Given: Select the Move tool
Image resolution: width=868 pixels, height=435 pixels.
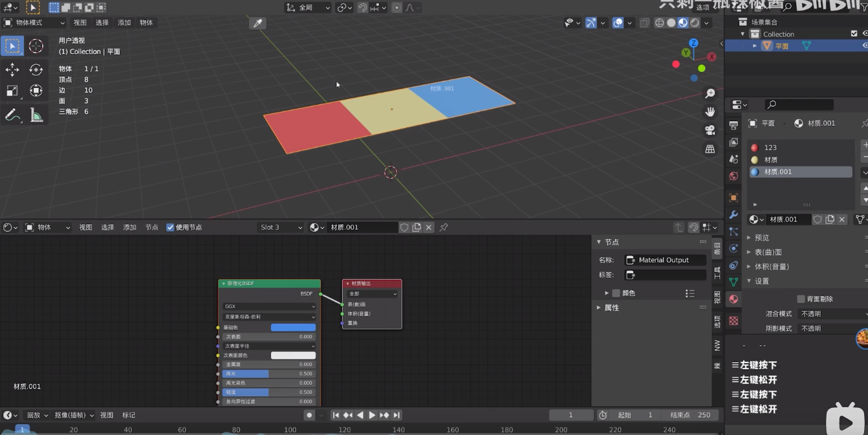Looking at the screenshot, I should point(12,69).
